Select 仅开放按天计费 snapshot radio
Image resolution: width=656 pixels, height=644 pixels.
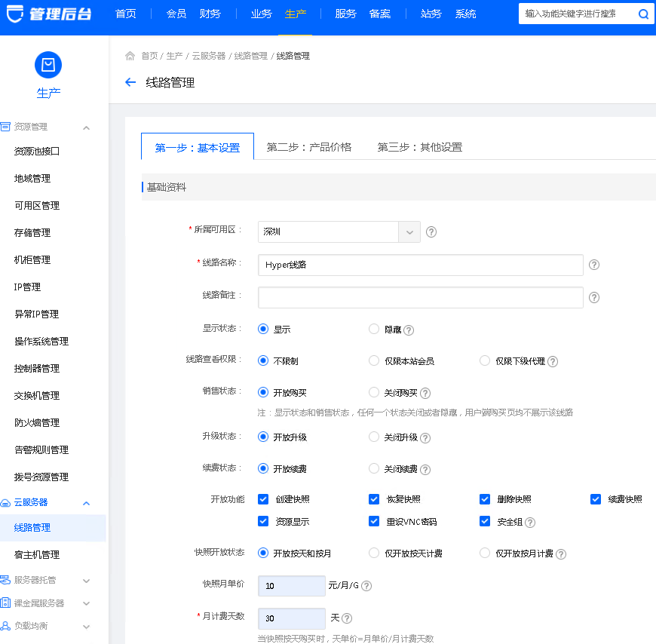click(x=373, y=553)
